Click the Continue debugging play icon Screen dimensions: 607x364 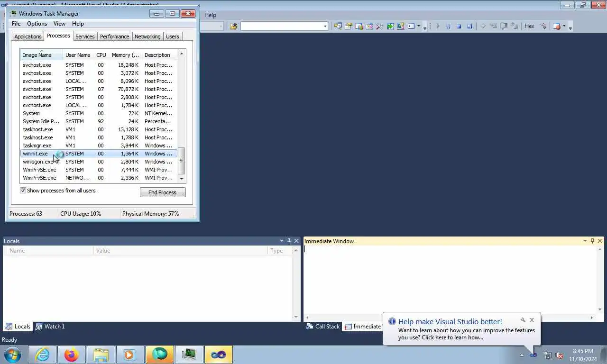pyautogui.click(x=438, y=26)
